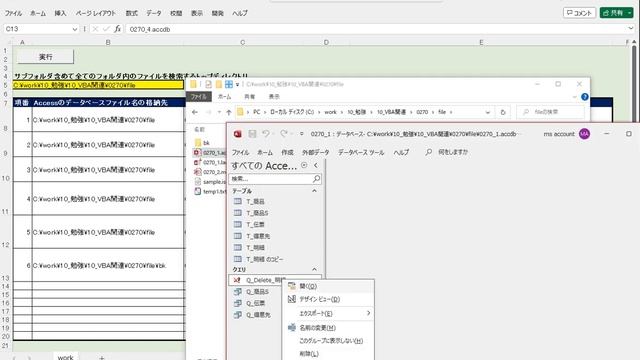Viewport: 640px width, 360px height.
Task: Open the Excel Name Box dropdown
Action: pyautogui.click(x=74, y=29)
